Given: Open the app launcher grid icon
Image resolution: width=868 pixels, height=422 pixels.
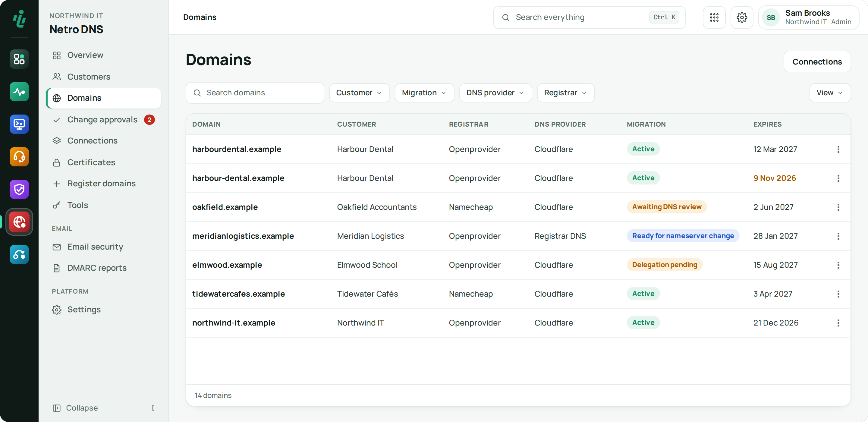Looking at the screenshot, I should (x=714, y=17).
